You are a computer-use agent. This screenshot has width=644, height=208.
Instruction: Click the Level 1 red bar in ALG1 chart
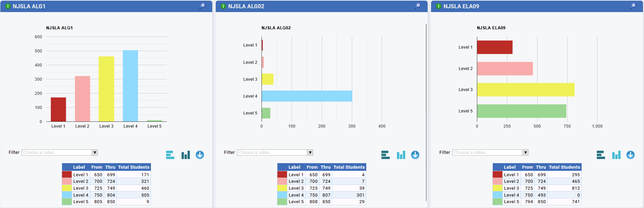point(58,109)
